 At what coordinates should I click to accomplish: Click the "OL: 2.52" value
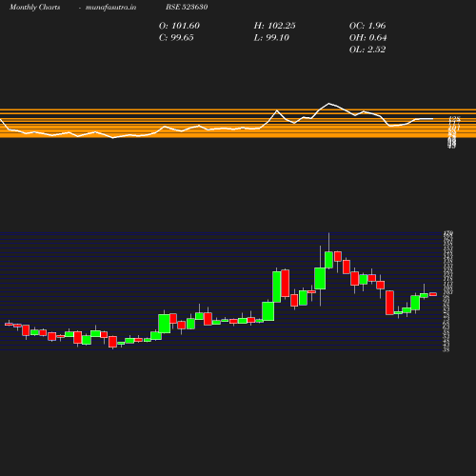tap(367, 50)
